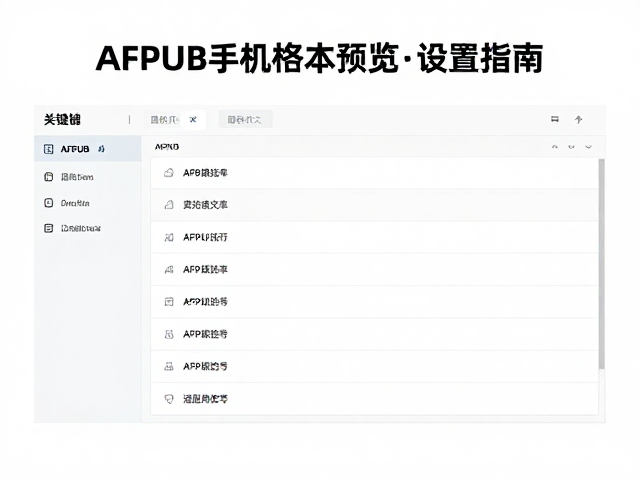Click the icon in the second list row

(x=169, y=205)
